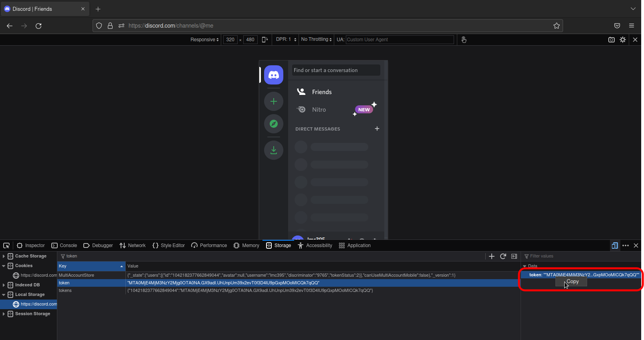This screenshot has height=340, width=644.
Task: Open the No Throttling dropdown
Action: click(317, 39)
